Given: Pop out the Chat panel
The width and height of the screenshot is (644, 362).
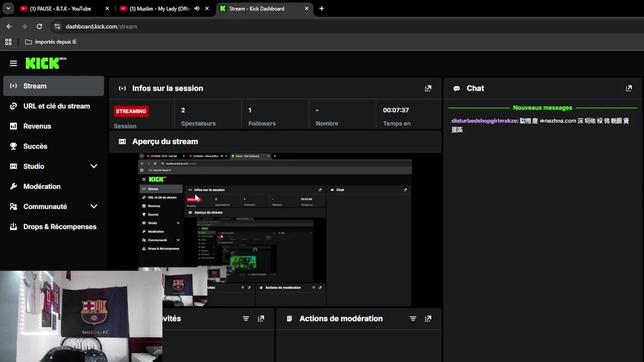Looking at the screenshot, I should (x=629, y=88).
